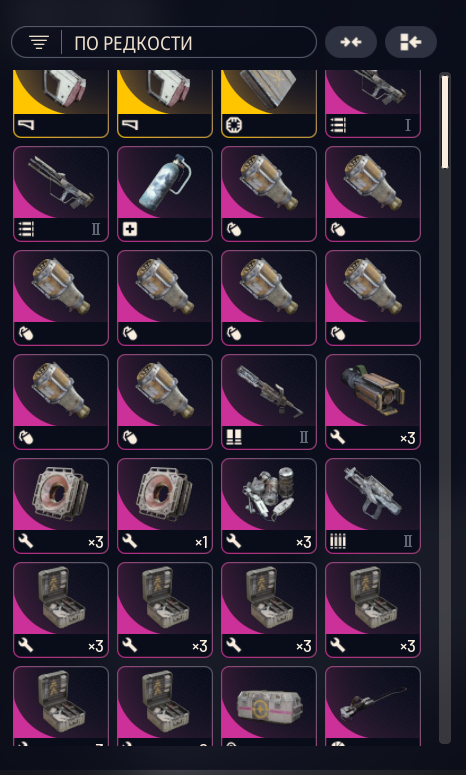Screen dimensions: 466x775
Task: Select the grenade-like item right of gas canister
Action: (269, 194)
